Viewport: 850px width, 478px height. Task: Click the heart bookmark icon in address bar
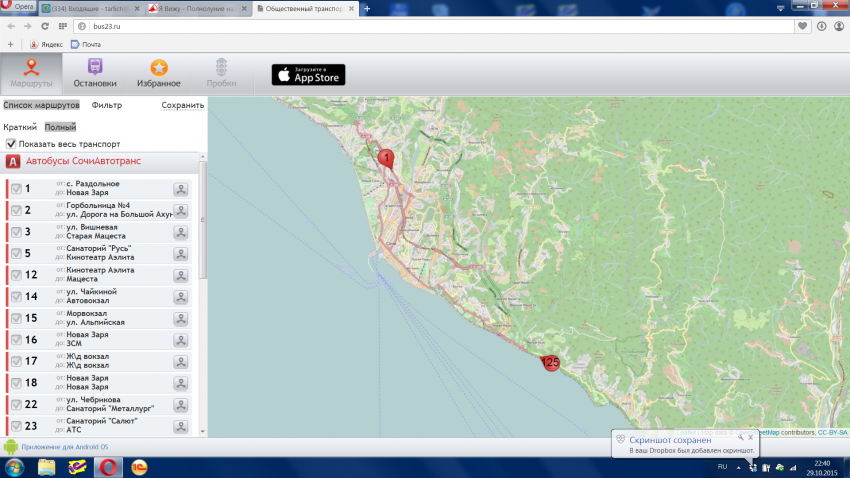[x=802, y=26]
